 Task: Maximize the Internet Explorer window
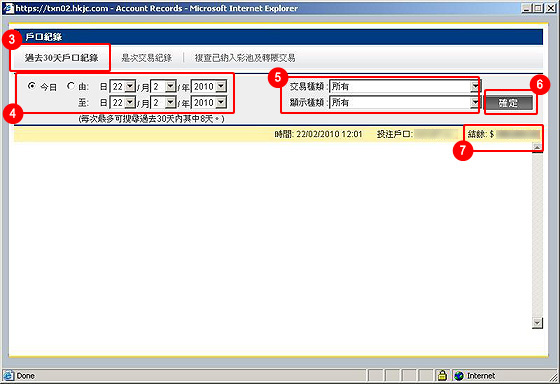coord(538,8)
